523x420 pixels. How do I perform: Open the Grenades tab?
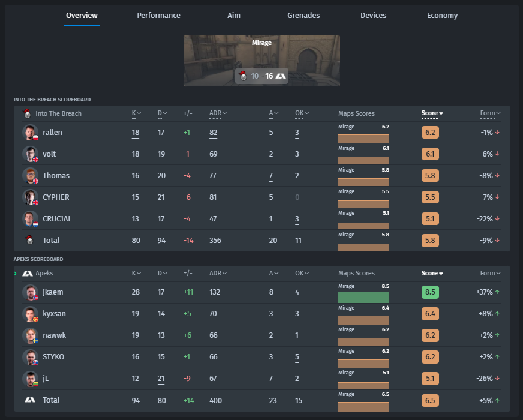[303, 16]
